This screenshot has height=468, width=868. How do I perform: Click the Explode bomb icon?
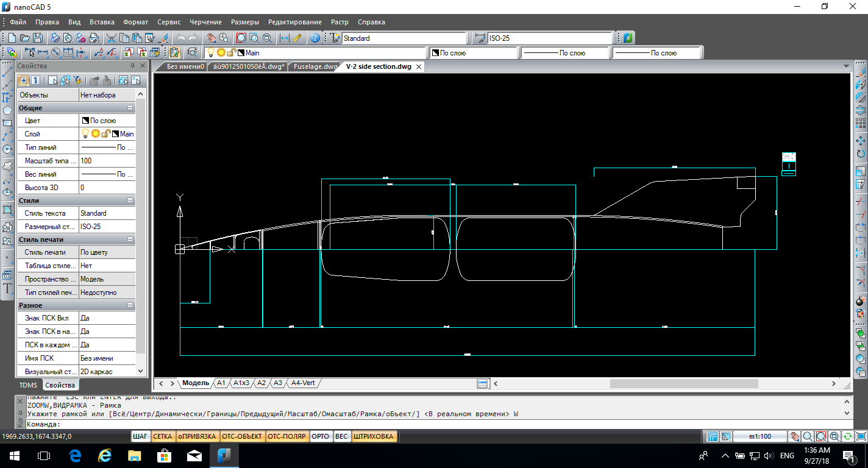pos(861,301)
